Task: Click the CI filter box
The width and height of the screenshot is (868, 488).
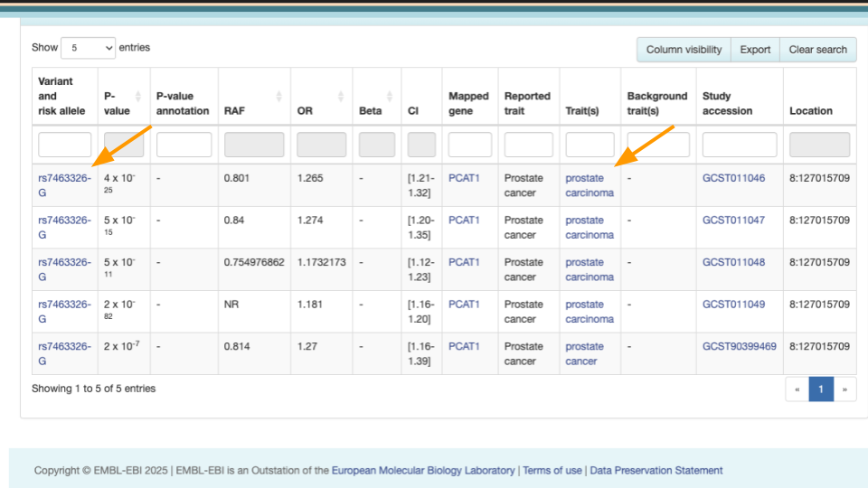Action: tap(422, 145)
